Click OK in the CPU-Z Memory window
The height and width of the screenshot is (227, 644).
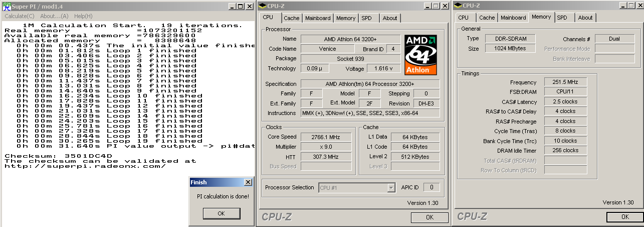[625, 217]
